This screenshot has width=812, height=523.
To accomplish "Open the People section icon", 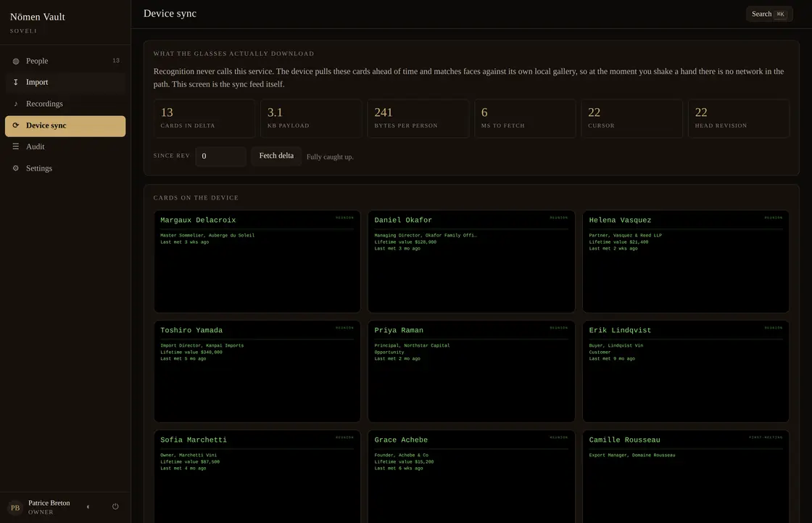I will (x=15, y=61).
